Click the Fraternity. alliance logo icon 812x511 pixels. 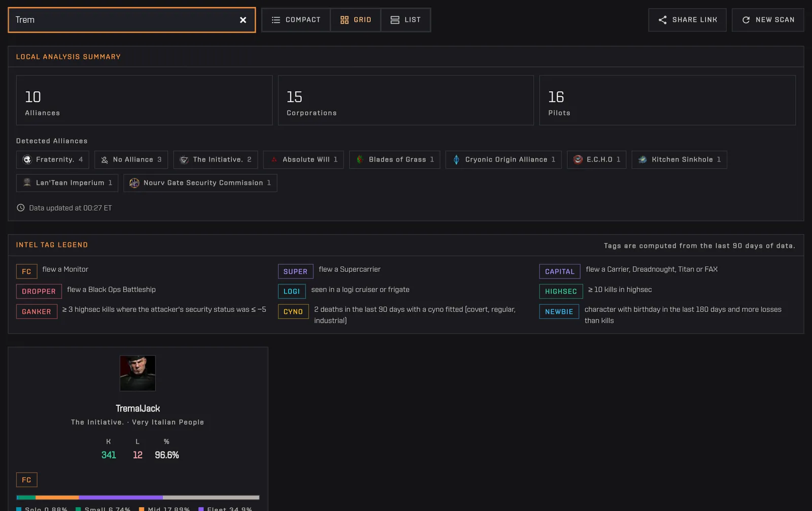coord(27,159)
